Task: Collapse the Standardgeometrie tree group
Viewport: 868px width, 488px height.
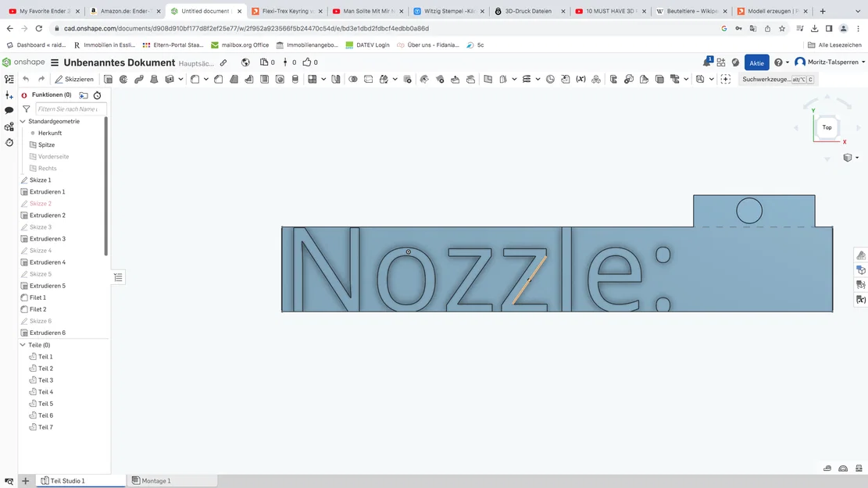Action: [x=23, y=121]
